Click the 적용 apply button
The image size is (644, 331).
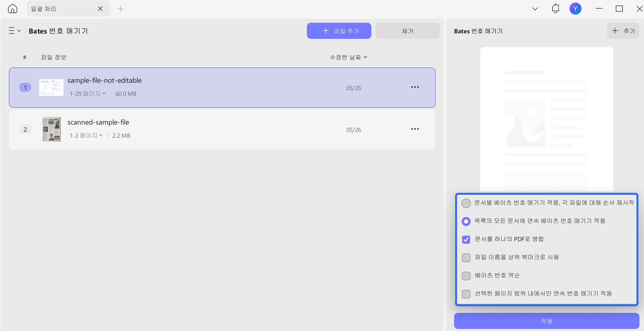(546, 321)
